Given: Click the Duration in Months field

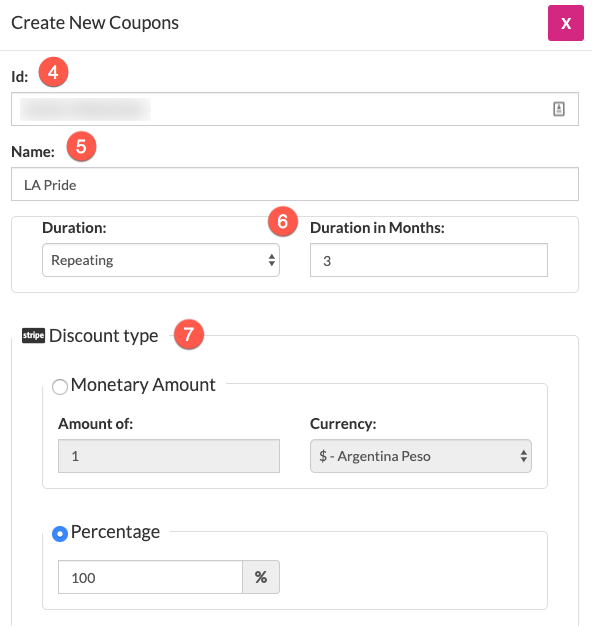Looking at the screenshot, I should (x=429, y=260).
